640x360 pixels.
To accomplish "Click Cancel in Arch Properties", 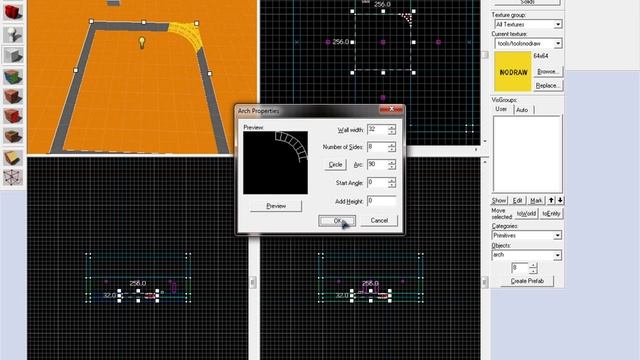I will coord(379,220).
